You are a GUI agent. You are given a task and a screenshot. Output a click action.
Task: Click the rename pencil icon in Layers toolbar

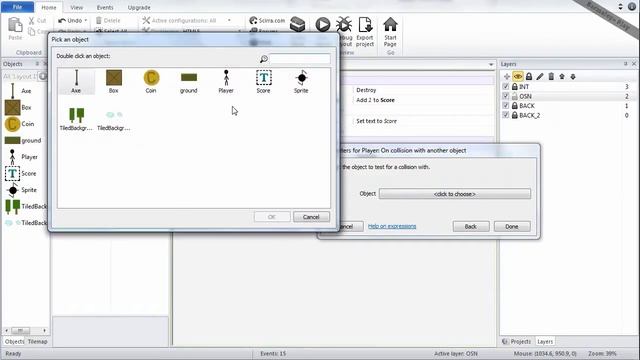coord(540,76)
